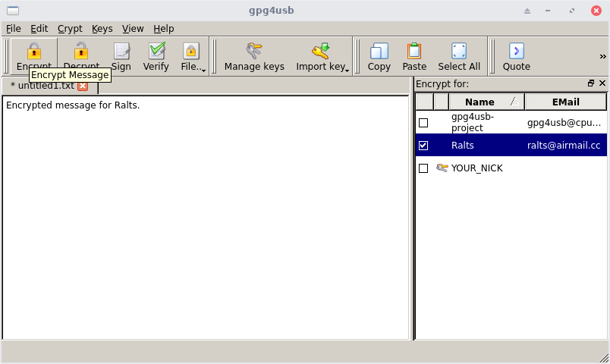
Task: Click the Copy toolbar icon
Action: pos(379,51)
